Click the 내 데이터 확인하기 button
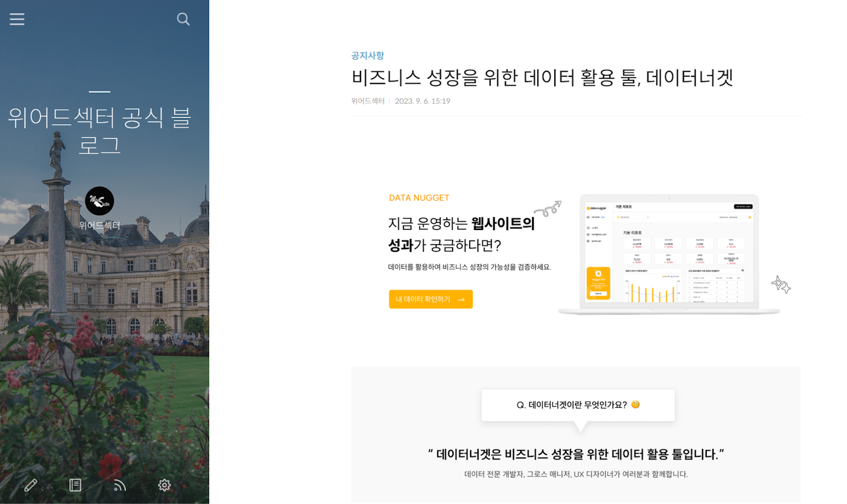847x504 pixels. click(430, 299)
